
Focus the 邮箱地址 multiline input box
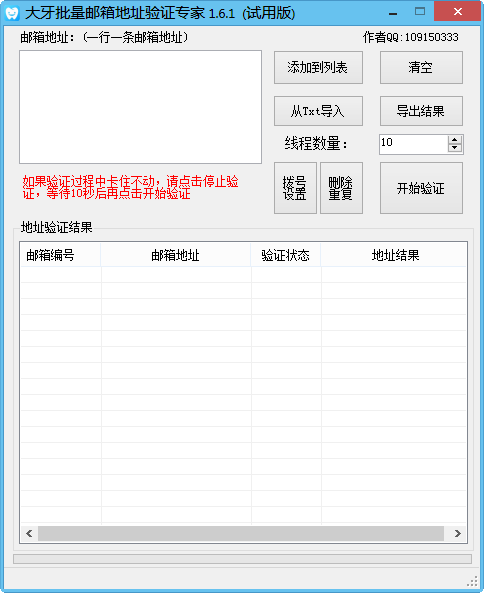pyautogui.click(x=140, y=107)
